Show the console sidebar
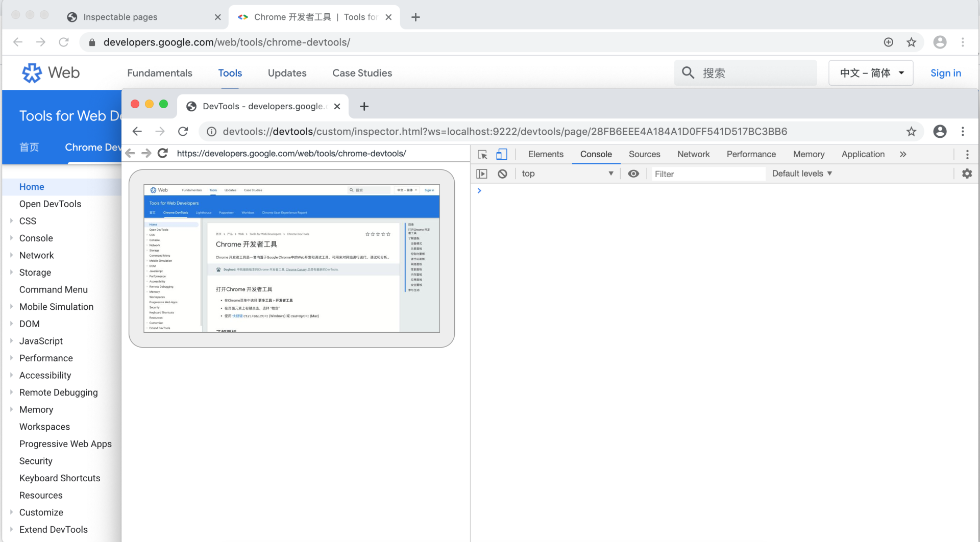This screenshot has height=542, width=980. tap(481, 174)
